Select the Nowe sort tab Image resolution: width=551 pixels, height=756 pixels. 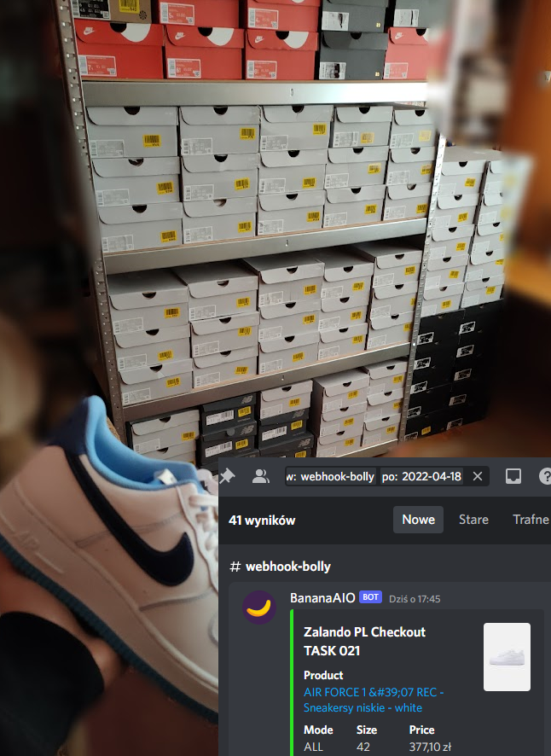[418, 520]
